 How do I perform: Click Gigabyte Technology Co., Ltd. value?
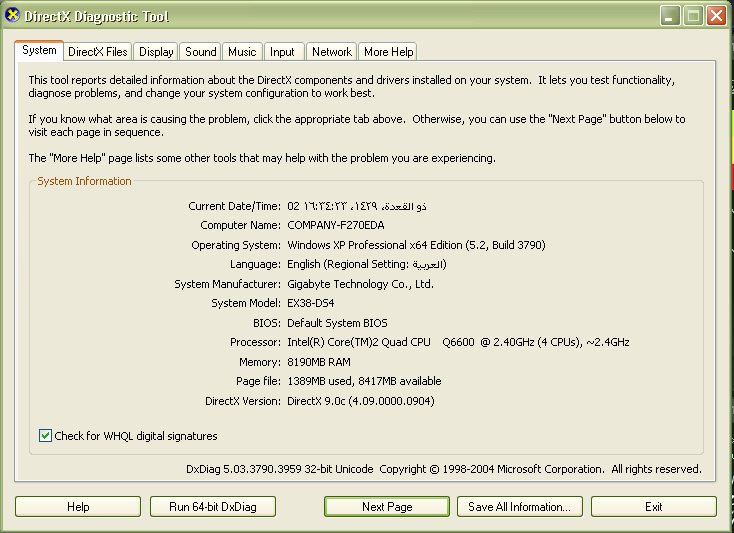360,284
